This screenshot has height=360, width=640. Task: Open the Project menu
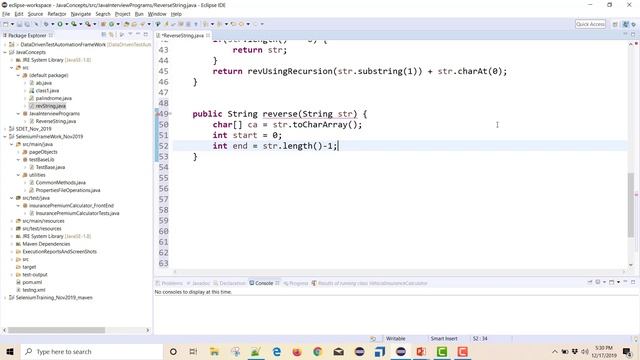point(122,14)
